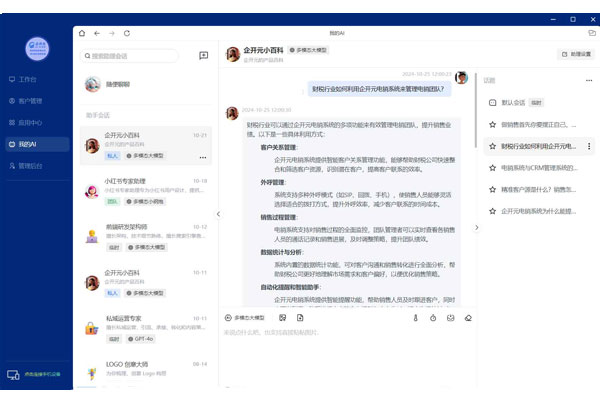
Task: Click the file upload icon in the input toolbar
Action: coord(300,318)
